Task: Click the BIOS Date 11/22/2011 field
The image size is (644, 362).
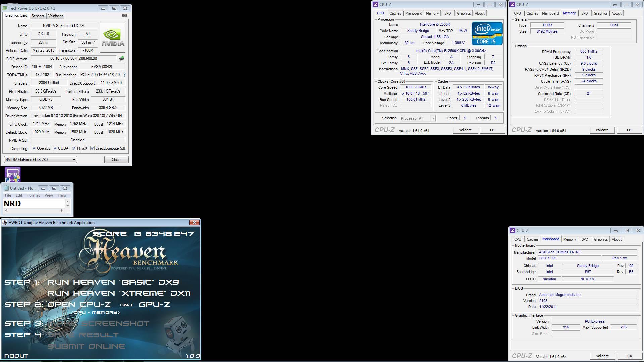Action: tap(587, 307)
